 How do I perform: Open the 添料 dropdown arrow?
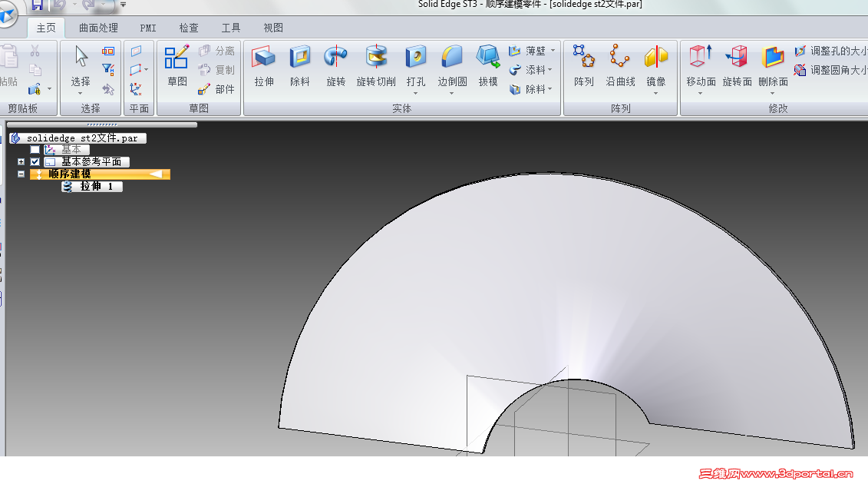click(550, 70)
